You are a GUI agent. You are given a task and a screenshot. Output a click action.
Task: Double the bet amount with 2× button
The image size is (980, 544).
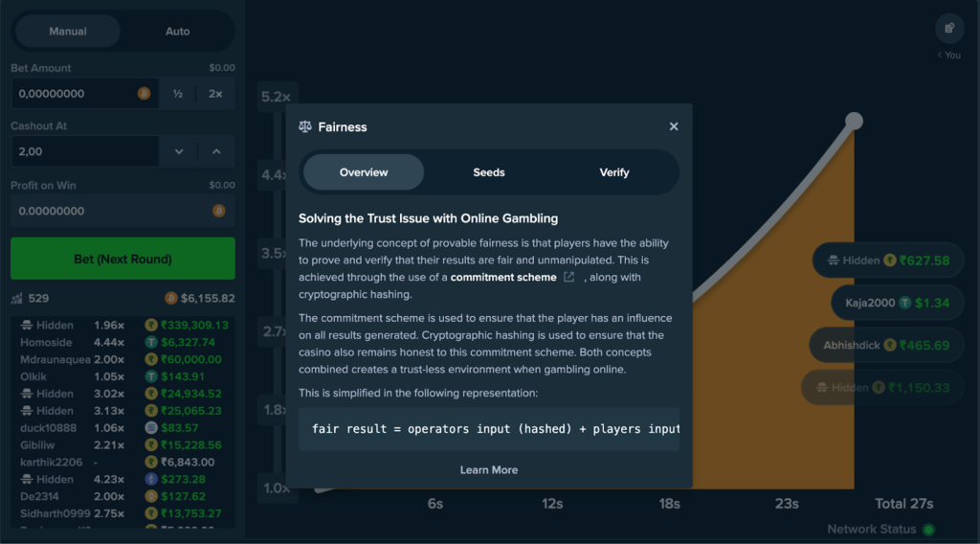pos(215,94)
